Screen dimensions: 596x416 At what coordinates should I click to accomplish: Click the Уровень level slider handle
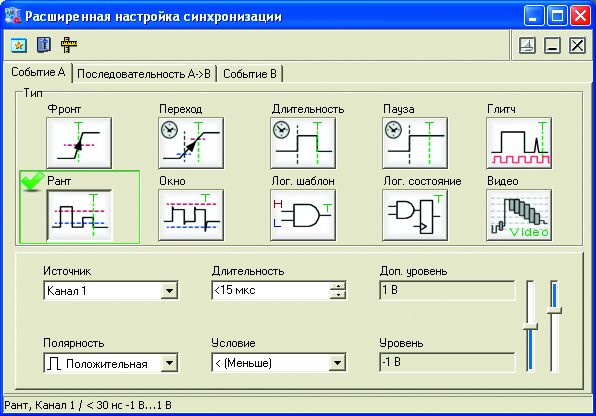(x=530, y=326)
